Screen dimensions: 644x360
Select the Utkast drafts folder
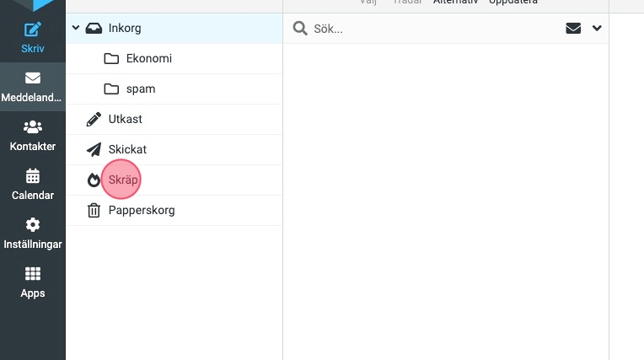[x=125, y=119]
